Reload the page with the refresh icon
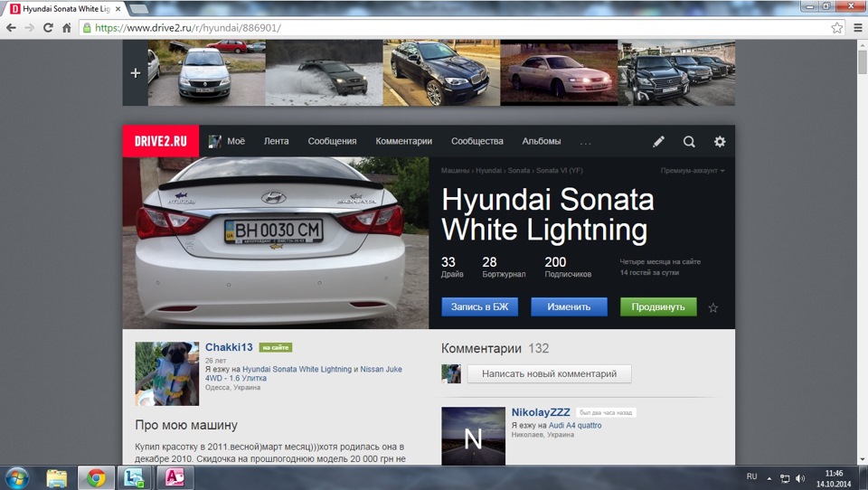Image resolution: width=868 pixels, height=490 pixels. (x=48, y=28)
